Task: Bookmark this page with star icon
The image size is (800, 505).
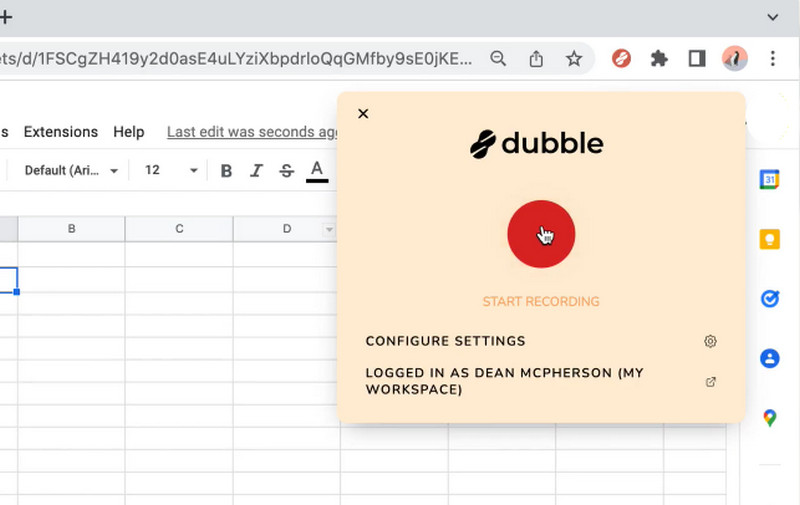Action: 574,59
